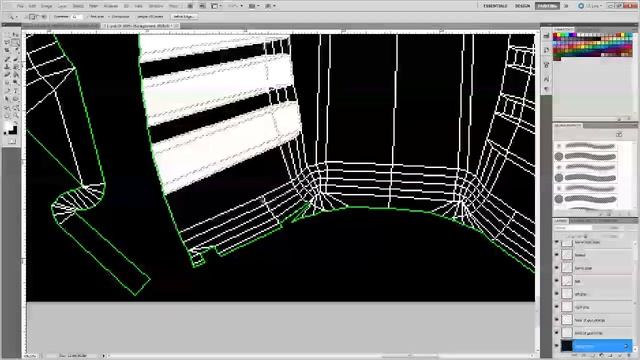Click the Tolerance input field
This screenshot has height=360, width=640.
point(76,17)
